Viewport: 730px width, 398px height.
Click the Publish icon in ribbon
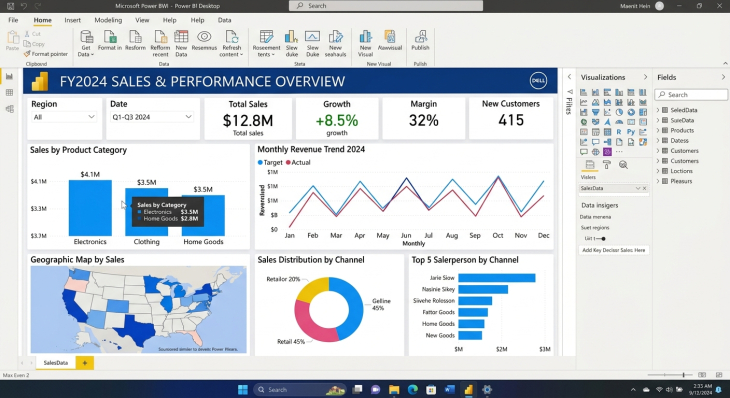click(420, 40)
